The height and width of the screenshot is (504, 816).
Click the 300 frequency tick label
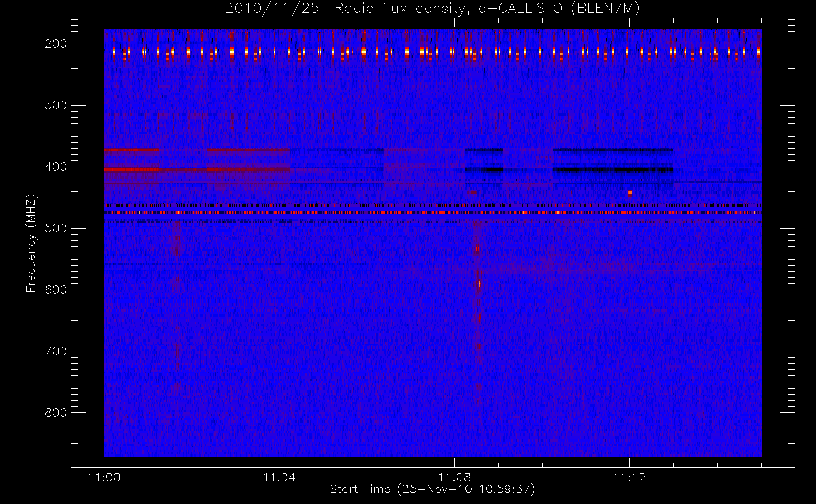click(56, 105)
